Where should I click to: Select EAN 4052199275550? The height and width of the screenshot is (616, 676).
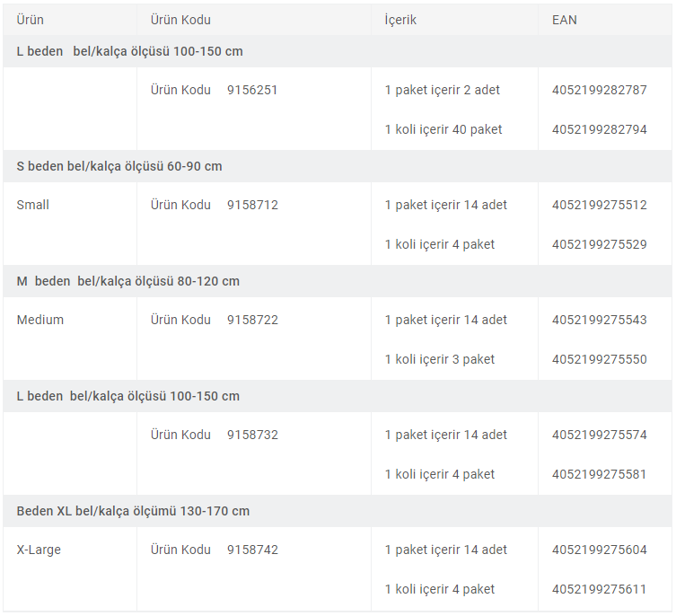(x=600, y=359)
